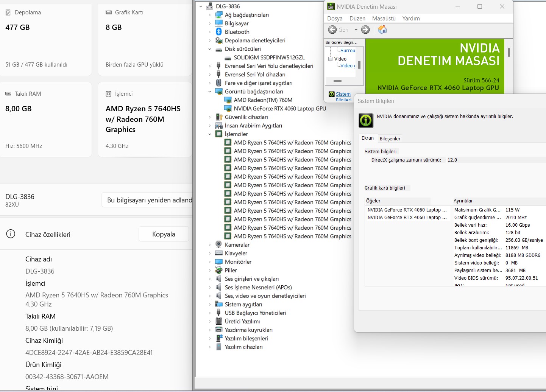Click the Surround link in NVIDIA task tree

coord(348,50)
